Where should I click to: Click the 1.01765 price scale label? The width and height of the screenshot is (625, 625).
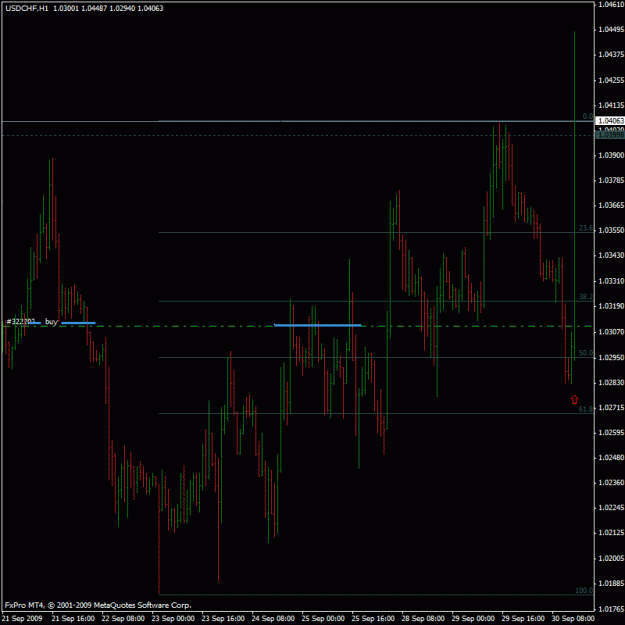tap(611, 609)
